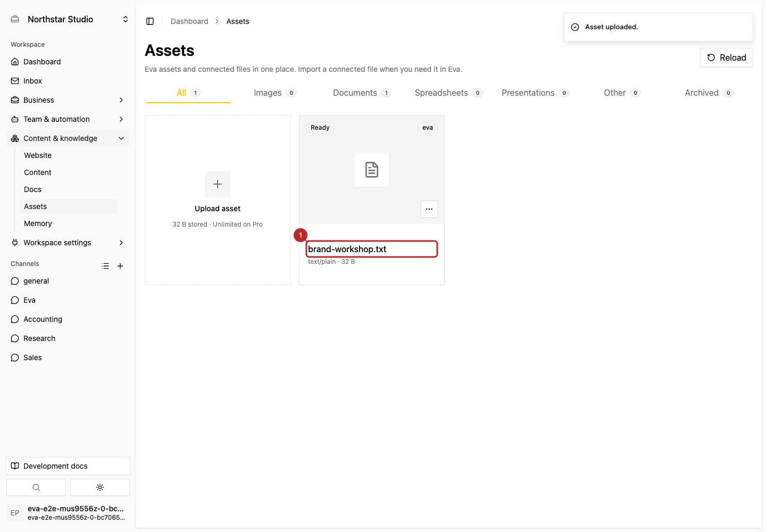Click the channels list view icon
Screen dimensions: 766x532
105,266
